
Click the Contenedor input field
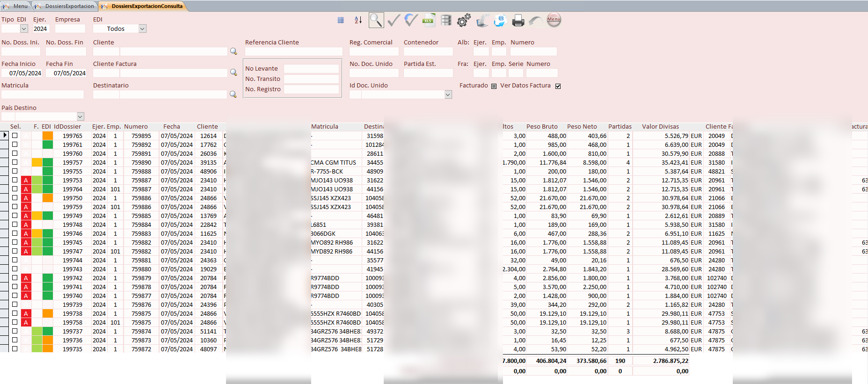(428, 51)
